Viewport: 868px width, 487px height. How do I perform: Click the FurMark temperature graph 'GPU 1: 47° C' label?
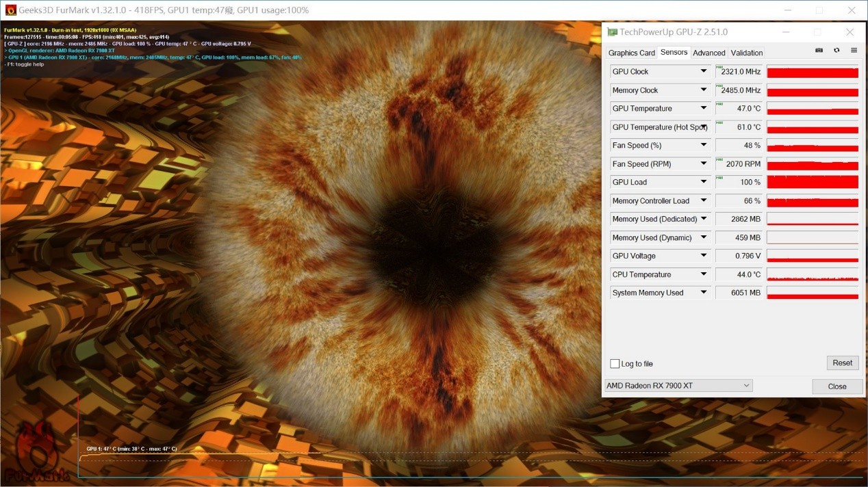[131, 449]
